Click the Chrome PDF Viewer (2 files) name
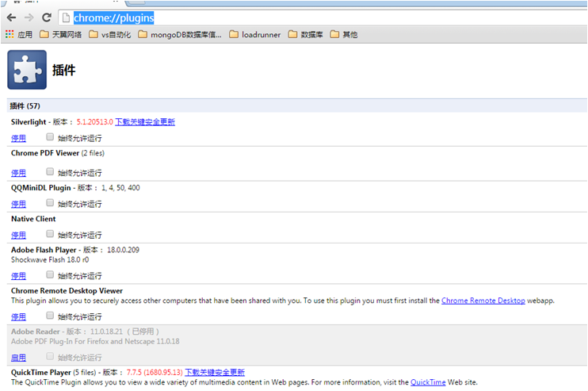Image resolution: width=588 pixels, height=391 pixels. 58,153
